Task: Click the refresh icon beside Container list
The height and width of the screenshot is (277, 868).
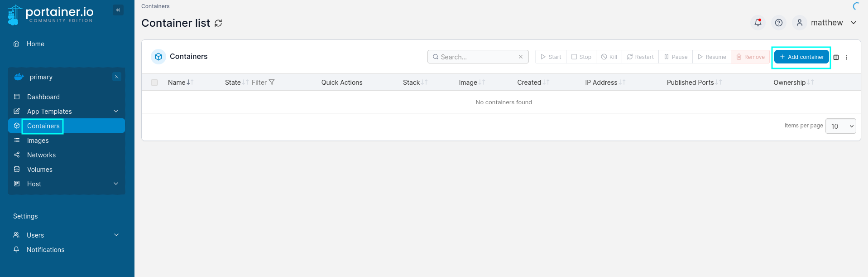Action: point(218,23)
